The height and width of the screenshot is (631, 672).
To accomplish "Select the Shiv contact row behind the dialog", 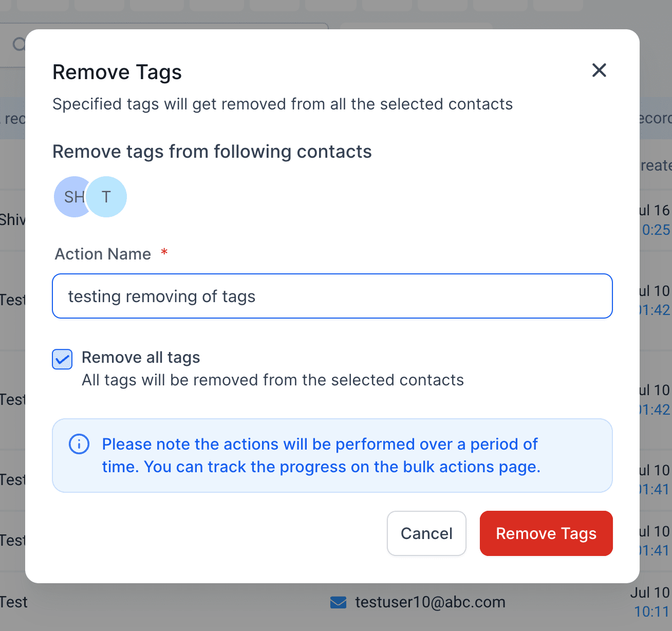I will [x=13, y=220].
